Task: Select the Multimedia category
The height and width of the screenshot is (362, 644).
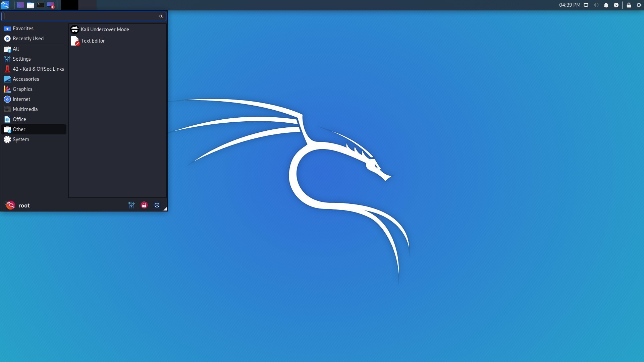Action: (34, 109)
